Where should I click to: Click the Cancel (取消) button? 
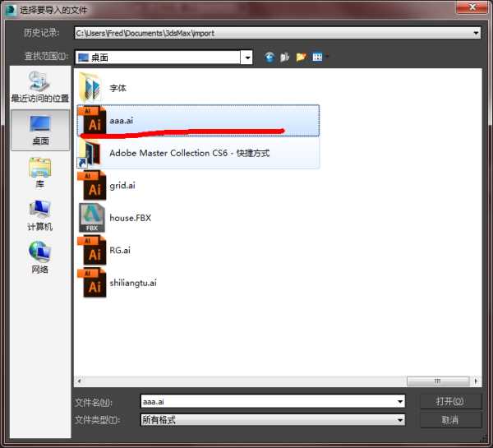tap(450, 420)
